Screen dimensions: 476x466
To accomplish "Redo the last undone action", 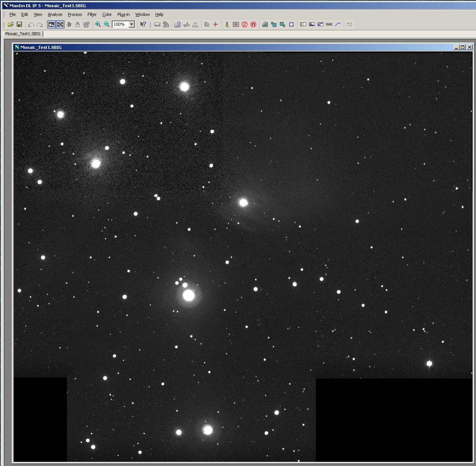I will coord(40,24).
